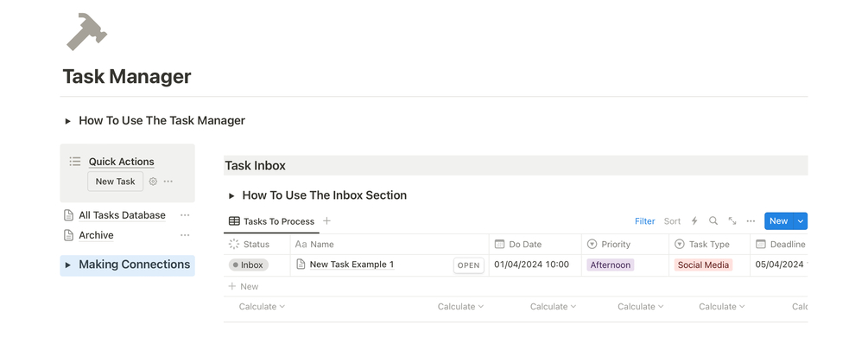The height and width of the screenshot is (338, 868).
Task: Open automations lightning bolt icon
Action: coord(694,220)
